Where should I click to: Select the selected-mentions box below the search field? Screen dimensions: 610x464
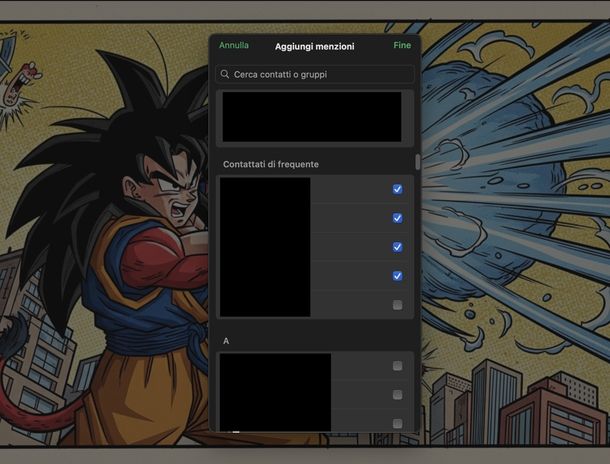point(311,117)
